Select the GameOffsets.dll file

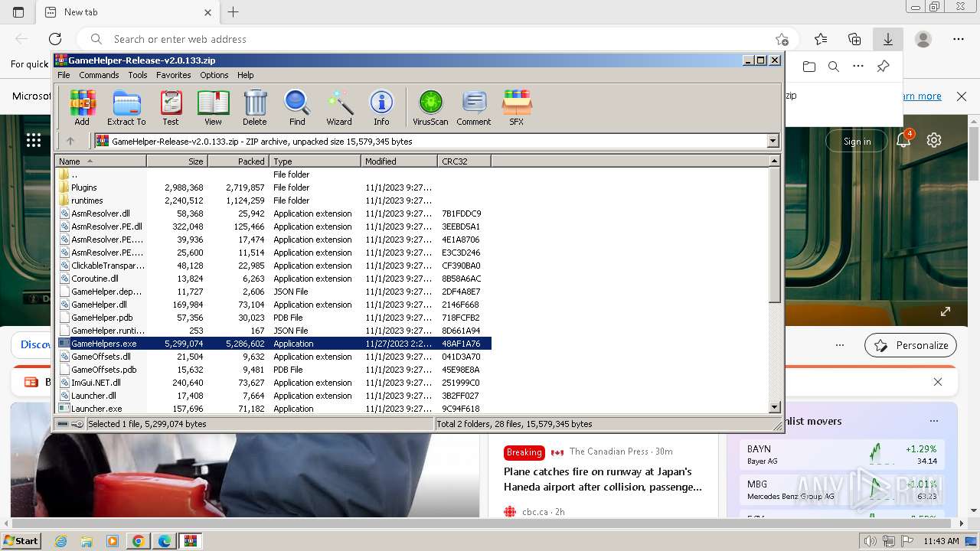[274, 357]
